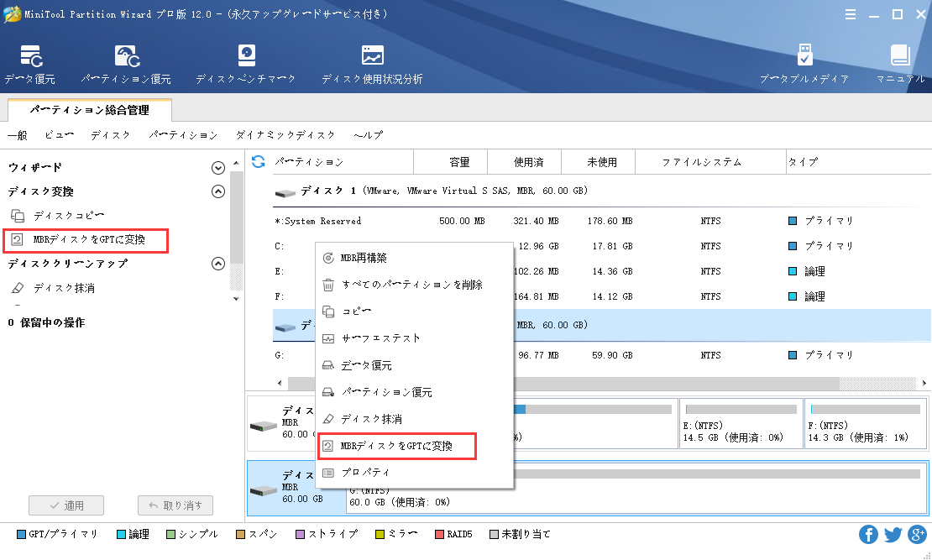Click the 適用 button

(66, 505)
